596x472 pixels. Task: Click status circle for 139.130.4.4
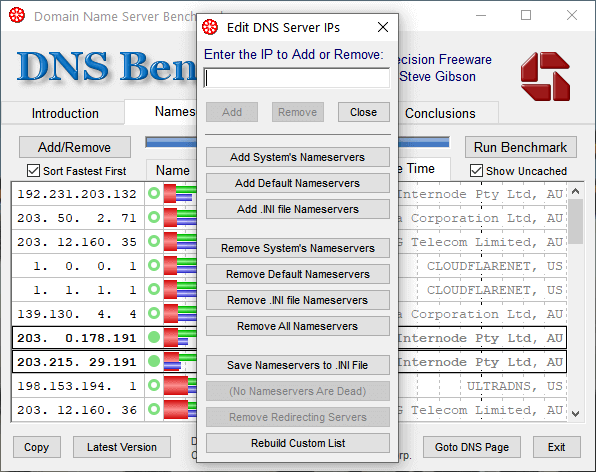tap(154, 314)
